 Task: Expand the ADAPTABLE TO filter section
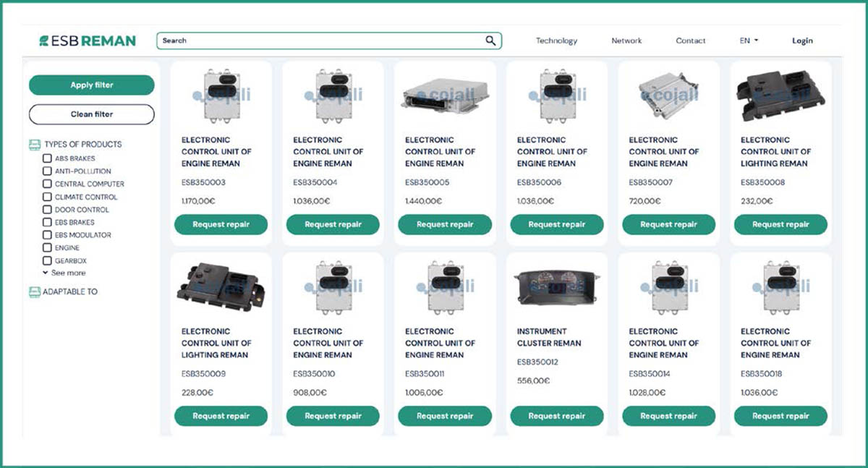pos(70,292)
